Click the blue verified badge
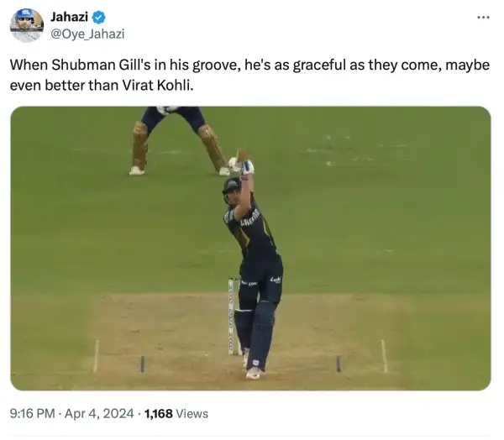The width and height of the screenshot is (504, 440). click(x=99, y=18)
